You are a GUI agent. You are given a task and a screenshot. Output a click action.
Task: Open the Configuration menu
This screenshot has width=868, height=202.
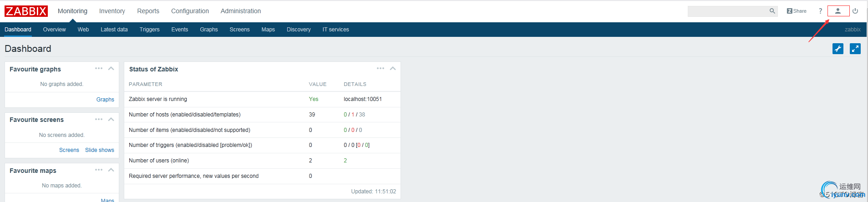[x=190, y=11]
